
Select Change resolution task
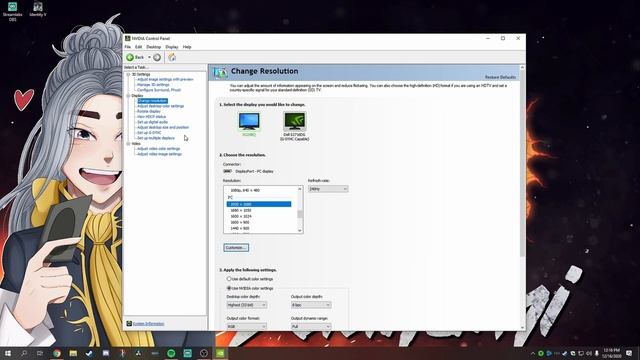pyautogui.click(x=152, y=101)
